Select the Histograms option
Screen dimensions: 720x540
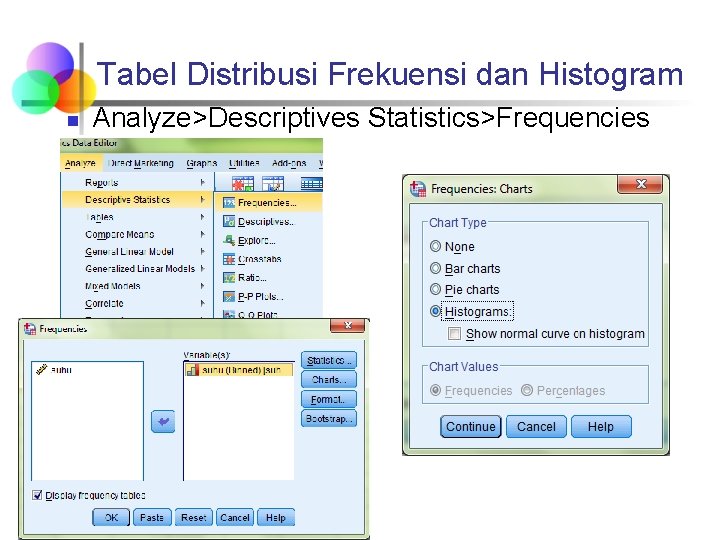point(435,311)
